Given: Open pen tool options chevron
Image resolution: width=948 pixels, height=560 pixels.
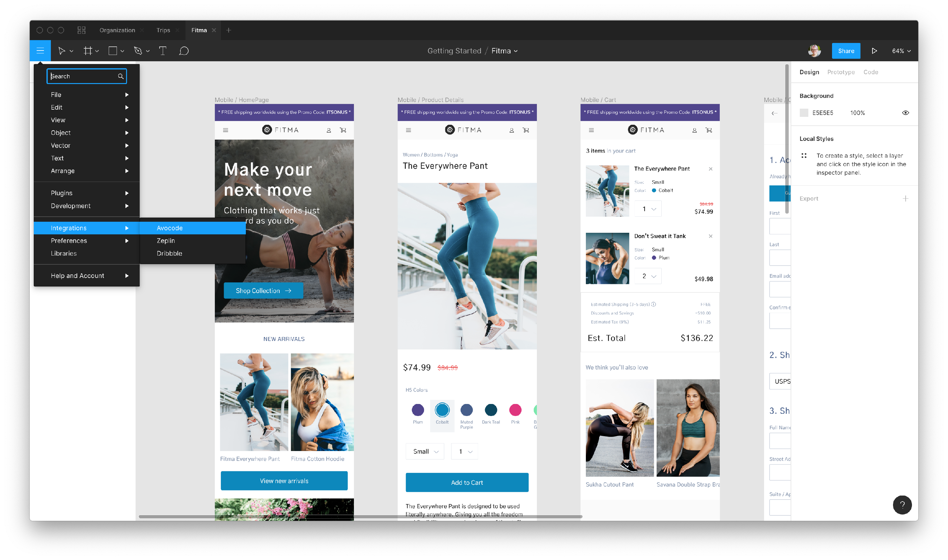Looking at the screenshot, I should pos(148,51).
